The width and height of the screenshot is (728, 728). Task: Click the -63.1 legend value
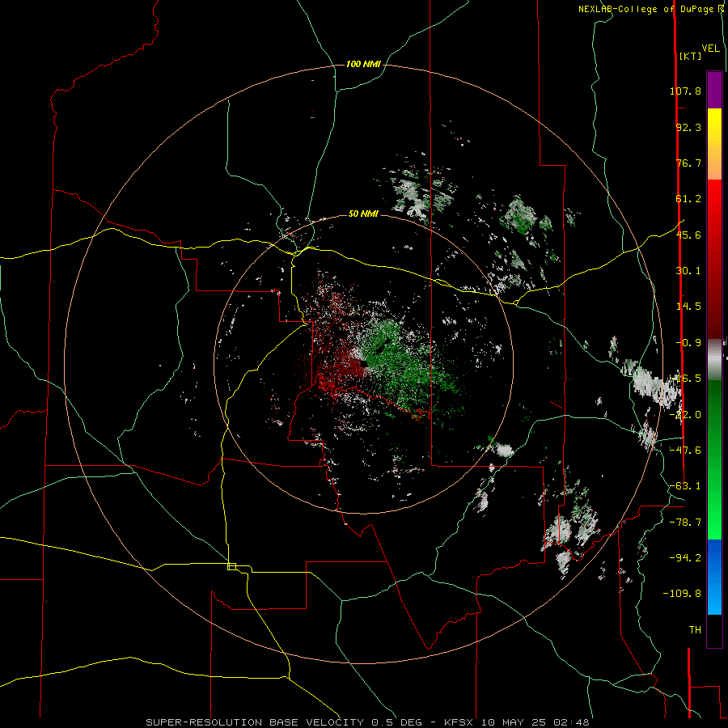[x=685, y=486]
